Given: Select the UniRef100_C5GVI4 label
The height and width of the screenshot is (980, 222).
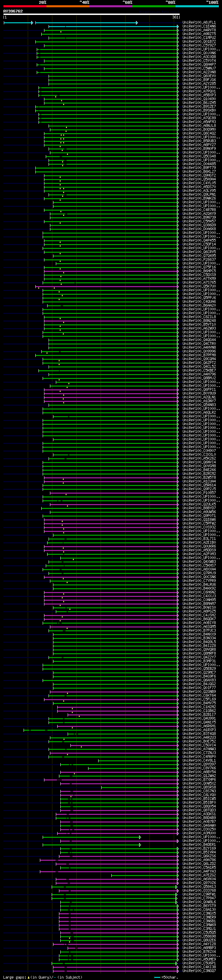Looking at the screenshot, I should click(199, 745).
